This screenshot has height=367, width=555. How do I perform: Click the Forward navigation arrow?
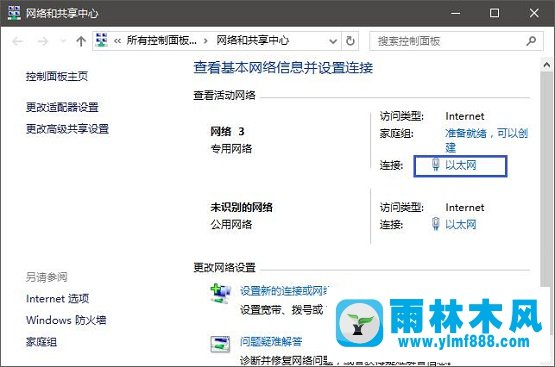[43, 41]
